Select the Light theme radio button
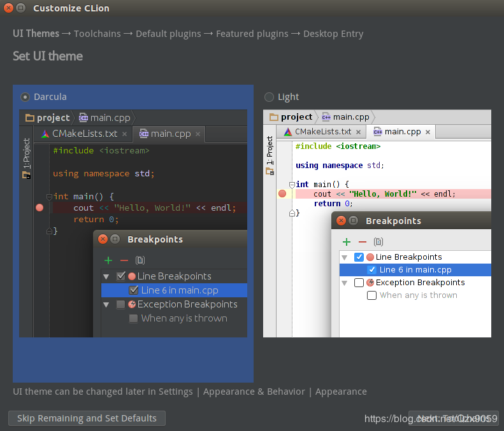Image resolution: width=504 pixels, height=431 pixels. click(x=269, y=97)
